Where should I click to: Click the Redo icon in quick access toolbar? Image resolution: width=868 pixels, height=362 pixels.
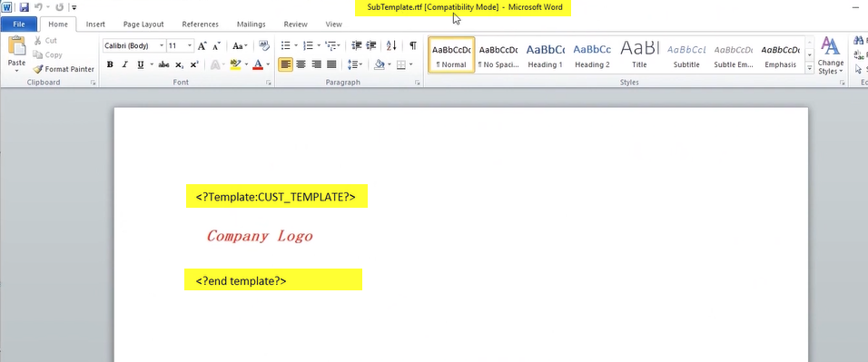[60, 7]
